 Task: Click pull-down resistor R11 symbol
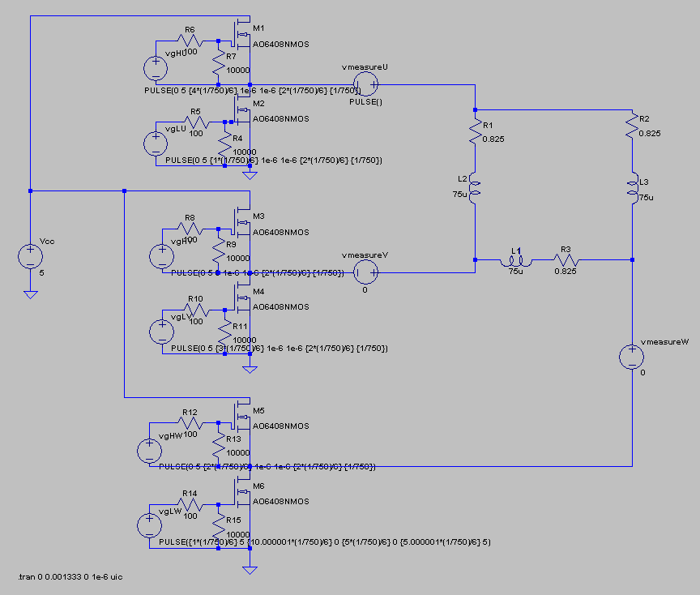[224, 332]
